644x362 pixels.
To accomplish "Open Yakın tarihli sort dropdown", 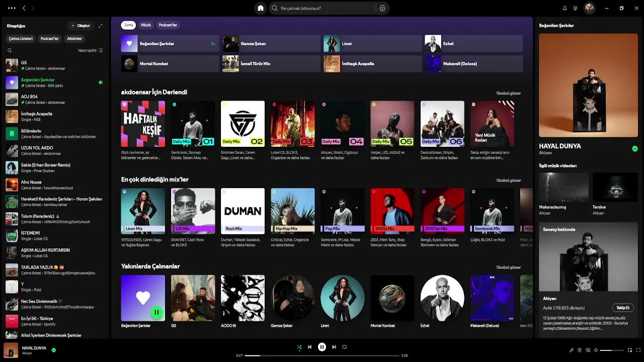I will click(x=90, y=50).
